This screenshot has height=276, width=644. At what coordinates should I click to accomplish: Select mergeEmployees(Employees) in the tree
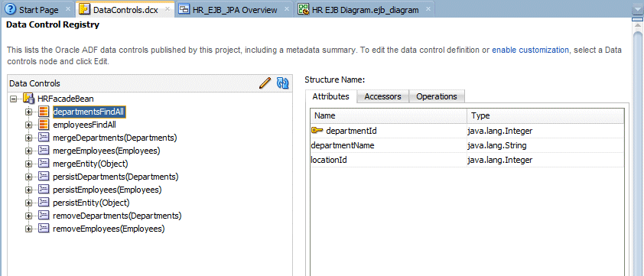coord(106,151)
